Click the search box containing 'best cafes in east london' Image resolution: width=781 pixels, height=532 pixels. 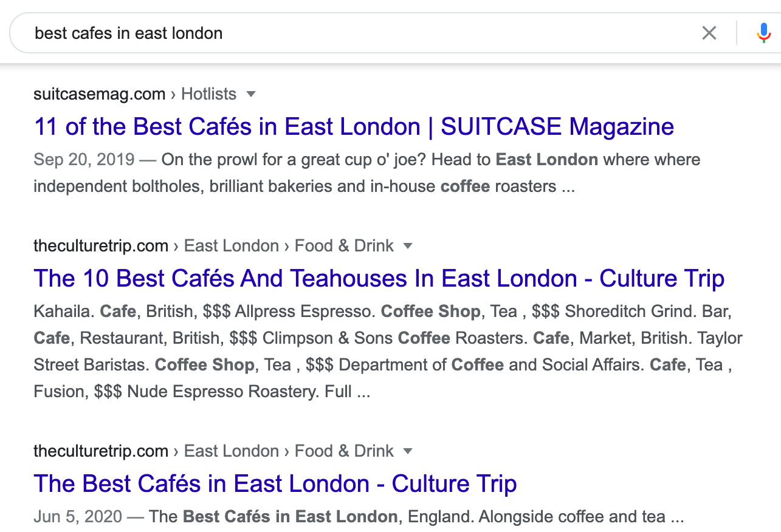click(365, 33)
